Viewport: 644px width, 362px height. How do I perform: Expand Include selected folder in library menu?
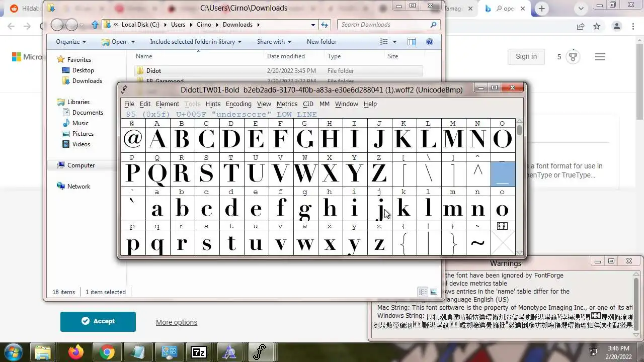pos(196,42)
